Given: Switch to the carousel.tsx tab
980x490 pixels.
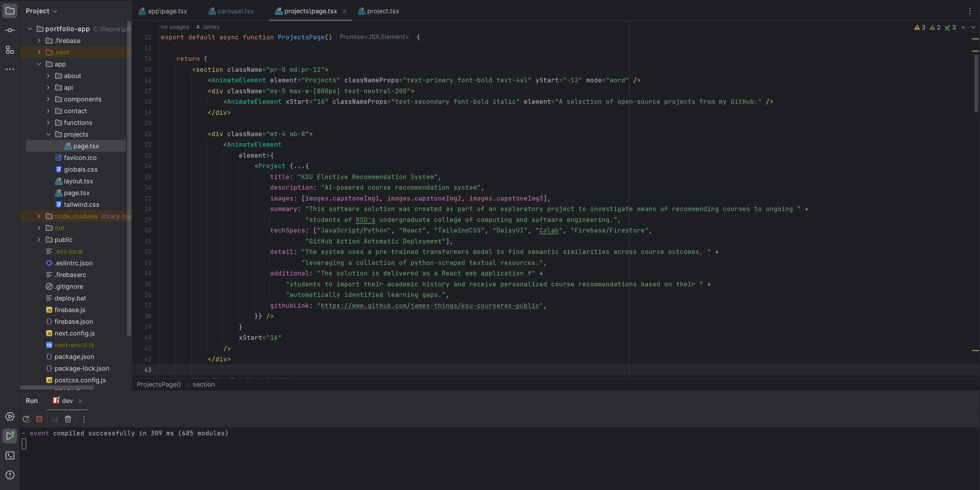Looking at the screenshot, I should pos(231,11).
